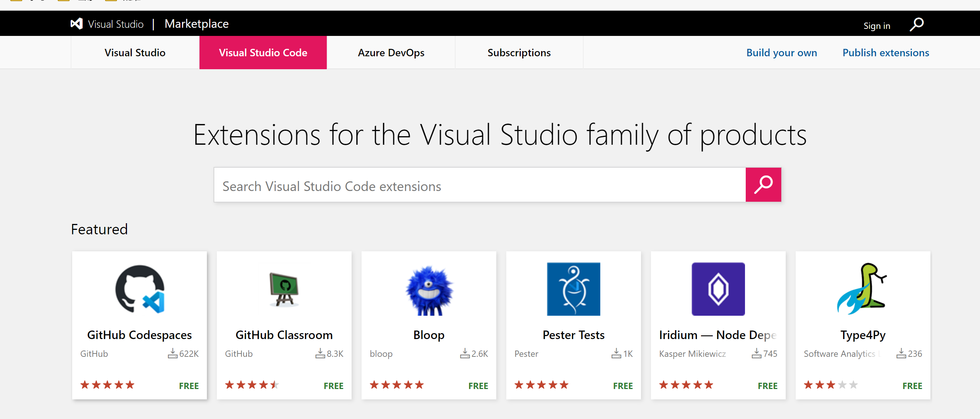Open the Build your own link
980x419 pixels.
click(x=781, y=53)
